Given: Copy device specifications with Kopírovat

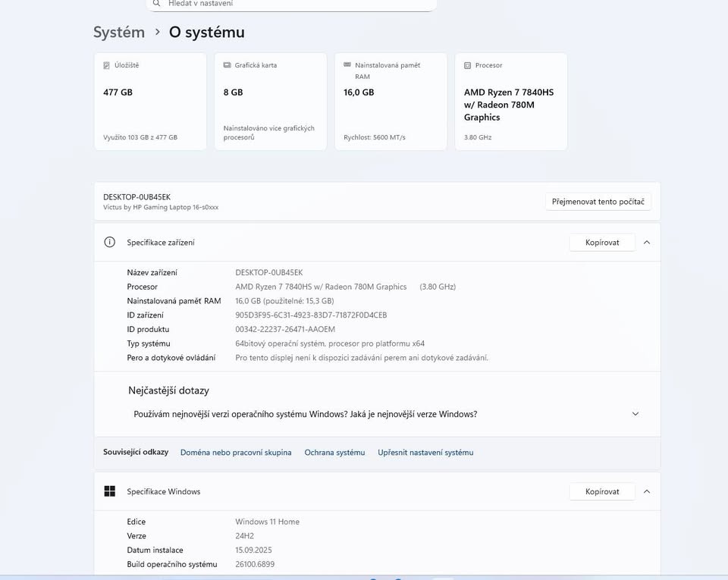Looking at the screenshot, I should (x=602, y=243).
